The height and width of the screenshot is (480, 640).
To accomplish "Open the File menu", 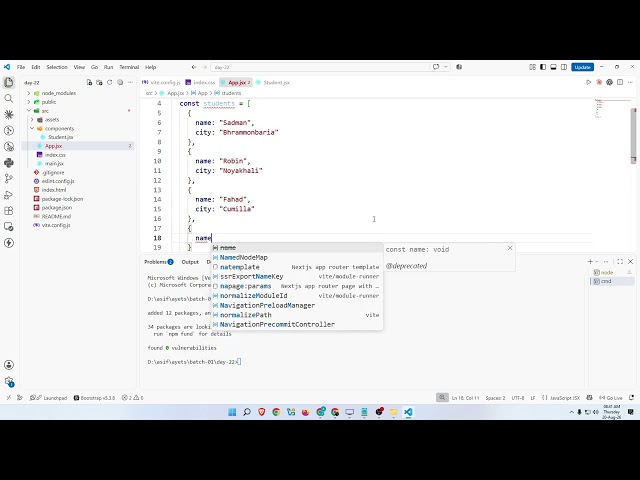I will (x=21, y=67).
